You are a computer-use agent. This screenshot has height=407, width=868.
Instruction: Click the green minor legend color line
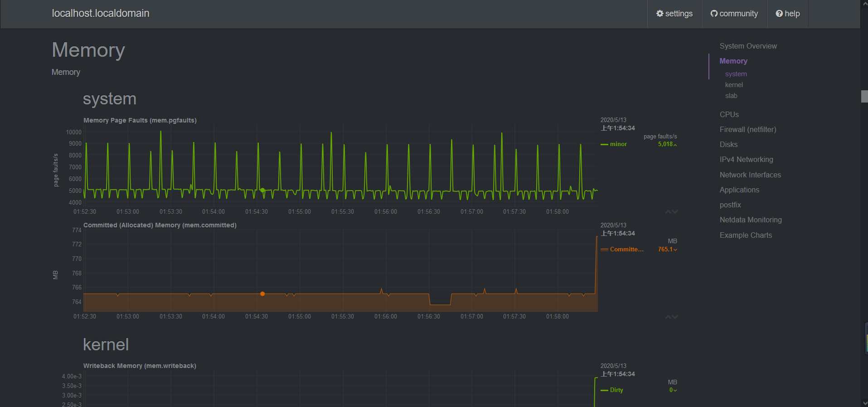604,145
